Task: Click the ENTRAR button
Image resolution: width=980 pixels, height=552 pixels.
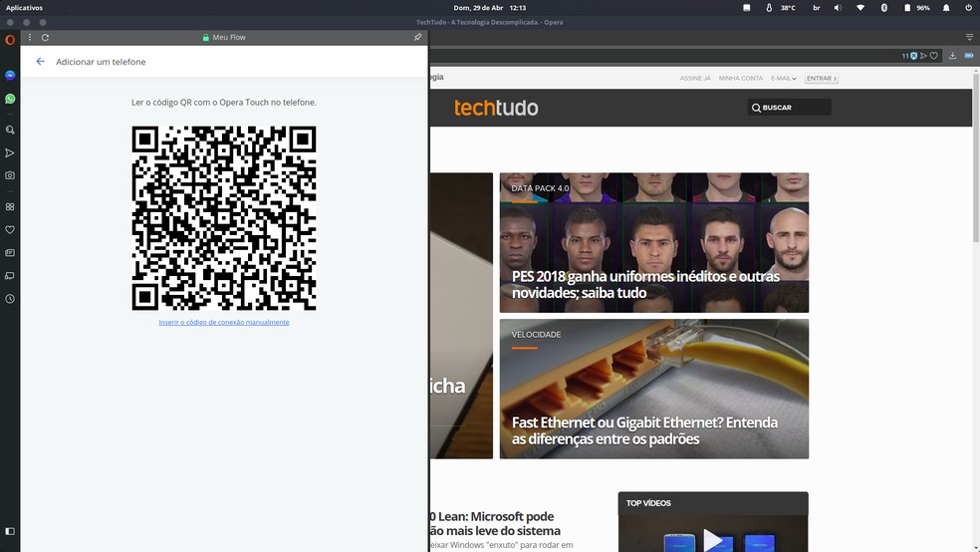Action: tap(821, 78)
